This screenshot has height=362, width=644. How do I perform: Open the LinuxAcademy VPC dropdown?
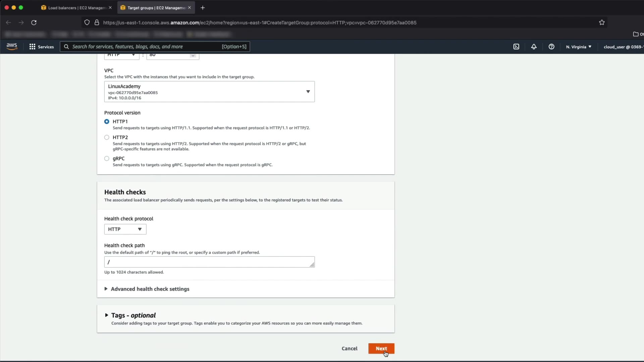[x=209, y=92]
